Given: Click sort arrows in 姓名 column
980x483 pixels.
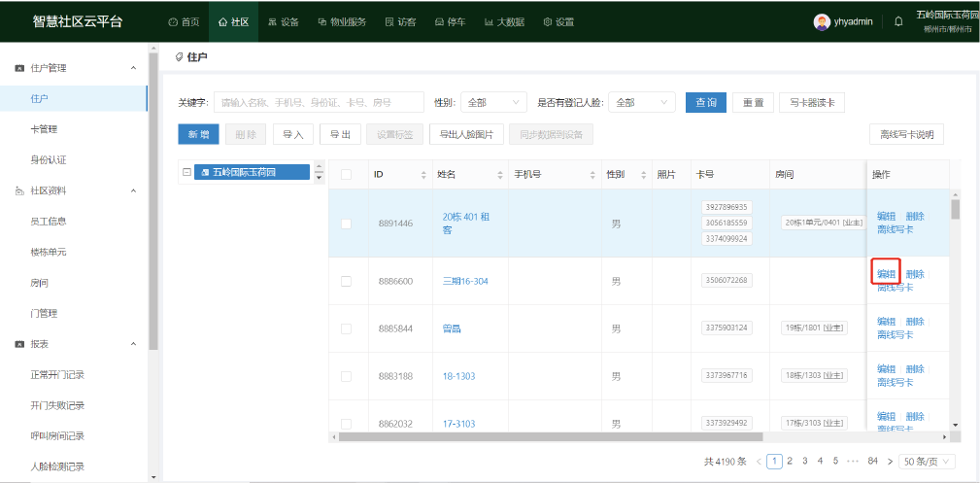Looking at the screenshot, I should [501, 175].
